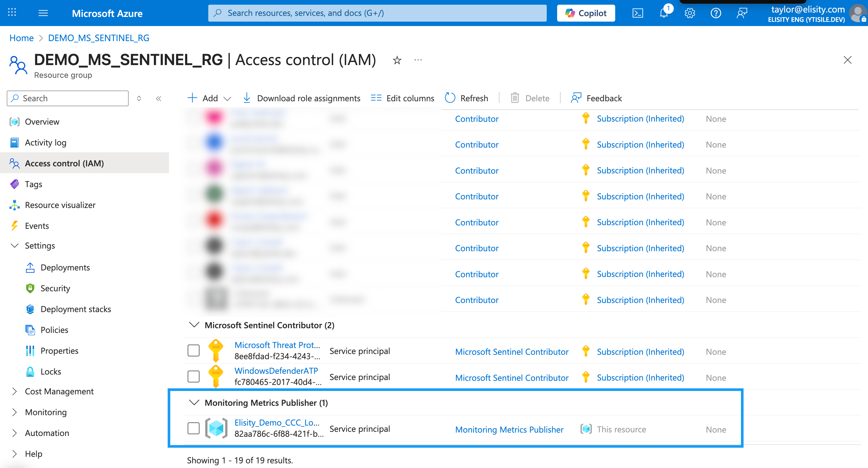The height and width of the screenshot is (468, 868).
Task: Open the Monitoring Metrics Publisher role link
Action: pos(509,429)
